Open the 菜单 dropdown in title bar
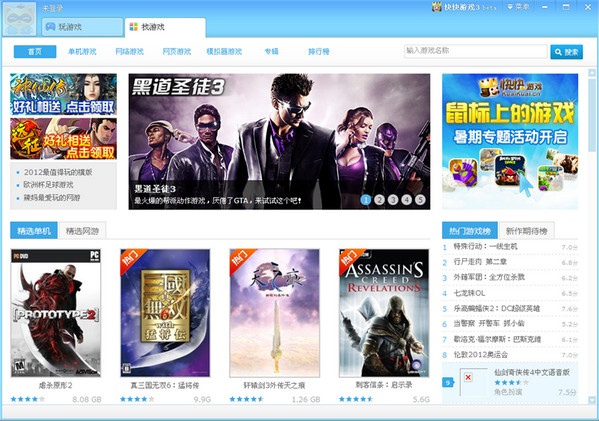Image resolution: width=599 pixels, height=421 pixels. point(518,6)
